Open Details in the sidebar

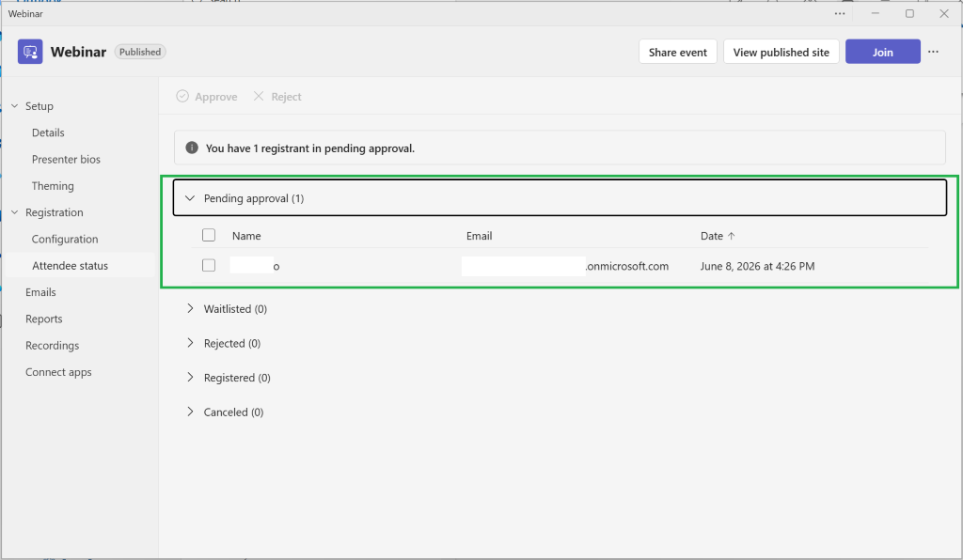[48, 132]
